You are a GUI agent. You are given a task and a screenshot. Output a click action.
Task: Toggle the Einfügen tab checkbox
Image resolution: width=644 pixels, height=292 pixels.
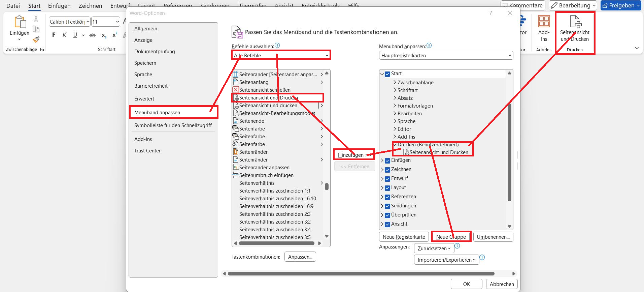tap(387, 160)
